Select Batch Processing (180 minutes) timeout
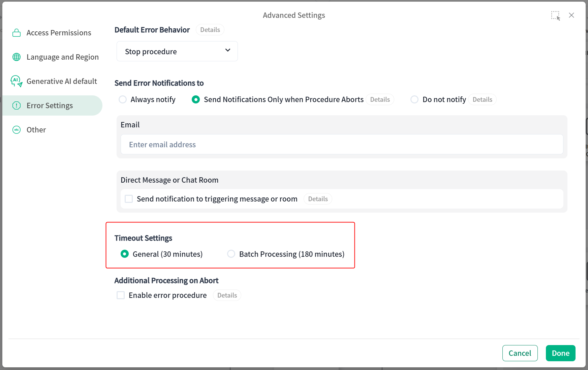Image resolution: width=588 pixels, height=370 pixels. 231,254
